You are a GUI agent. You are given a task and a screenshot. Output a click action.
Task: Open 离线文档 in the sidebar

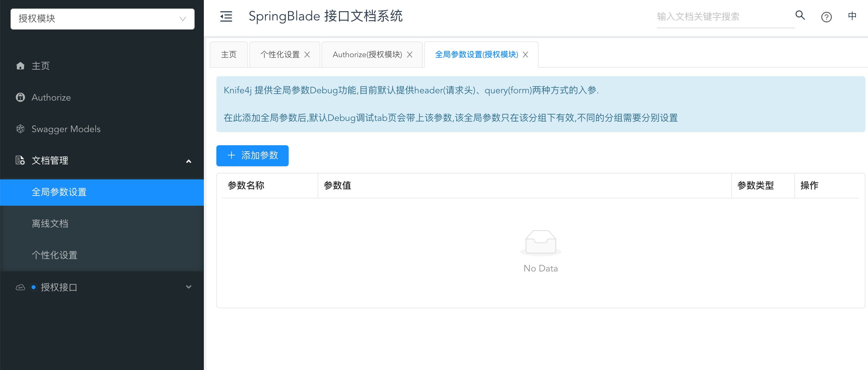pyautogui.click(x=102, y=223)
